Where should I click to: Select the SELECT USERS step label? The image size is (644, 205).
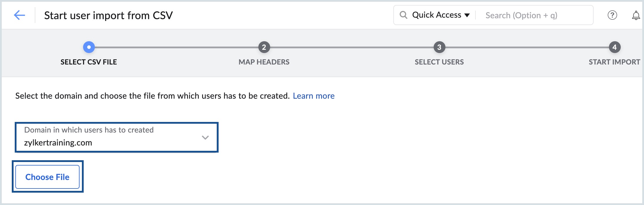(439, 62)
